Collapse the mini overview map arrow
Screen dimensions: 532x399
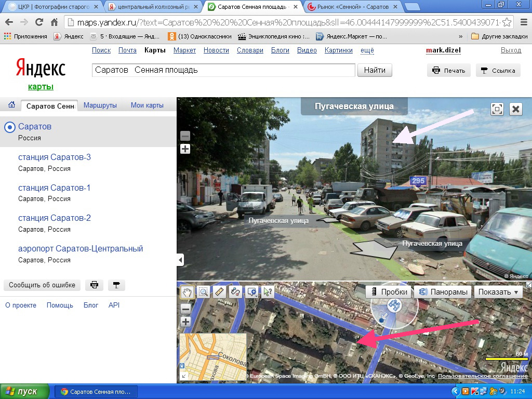pyautogui.click(x=183, y=376)
